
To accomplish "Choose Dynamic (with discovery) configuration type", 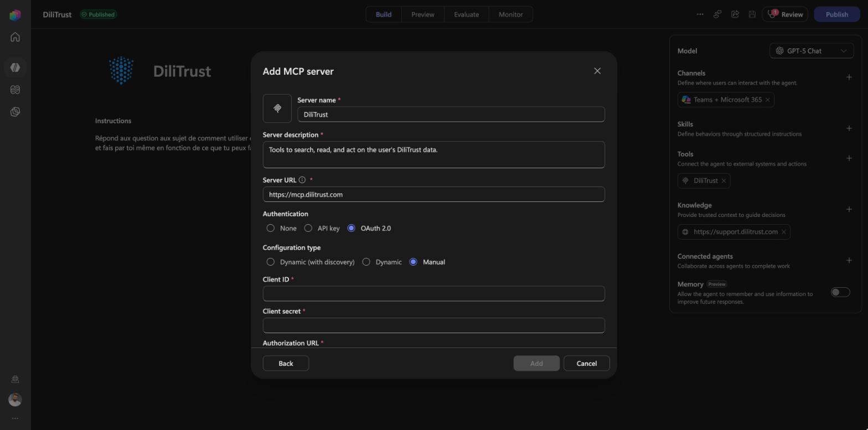I will [271, 262].
